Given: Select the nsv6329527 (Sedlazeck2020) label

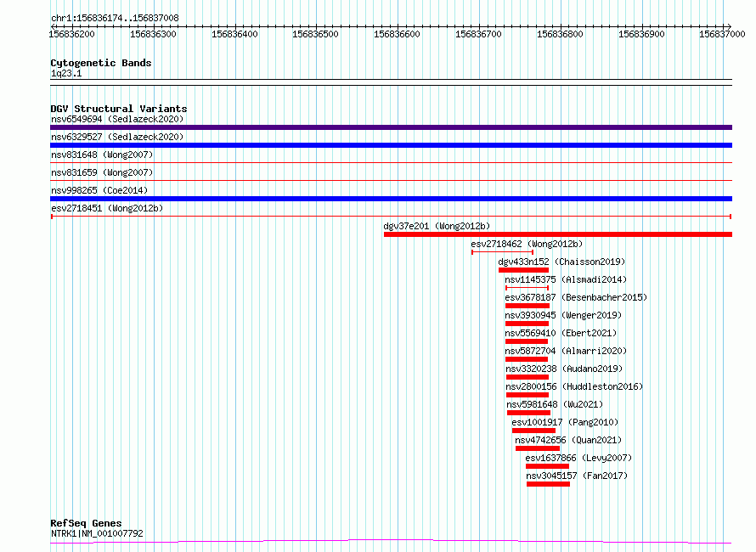Looking at the screenshot, I should pos(117,137).
